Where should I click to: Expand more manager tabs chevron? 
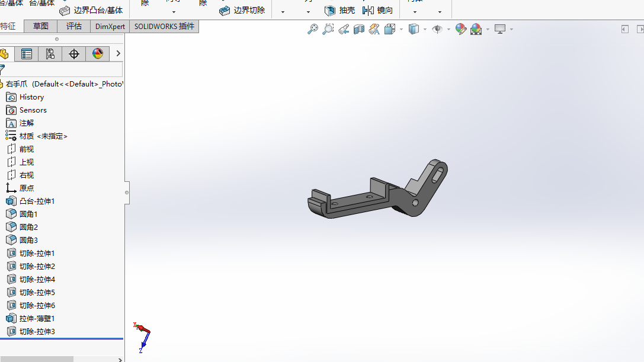coord(118,53)
